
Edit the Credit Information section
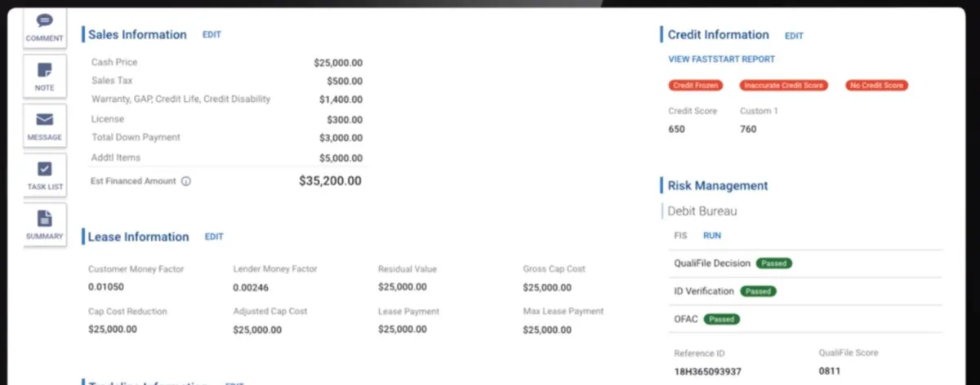pos(794,35)
